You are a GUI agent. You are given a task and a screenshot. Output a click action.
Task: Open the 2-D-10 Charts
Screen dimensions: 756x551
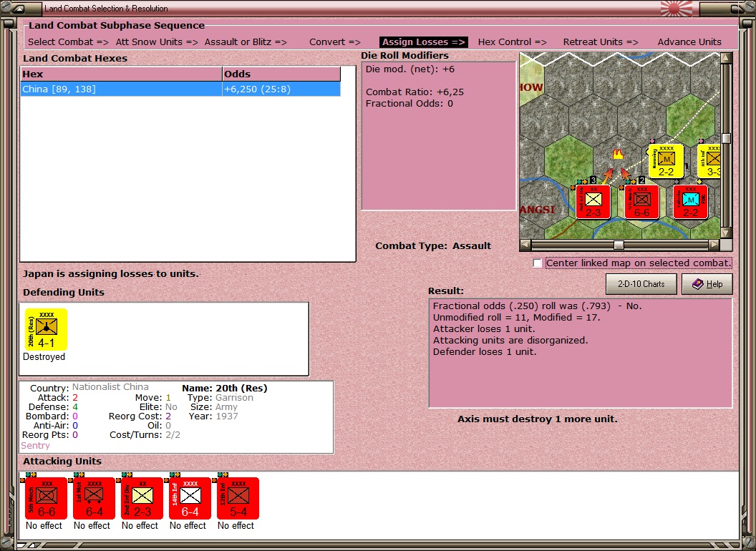tap(641, 284)
